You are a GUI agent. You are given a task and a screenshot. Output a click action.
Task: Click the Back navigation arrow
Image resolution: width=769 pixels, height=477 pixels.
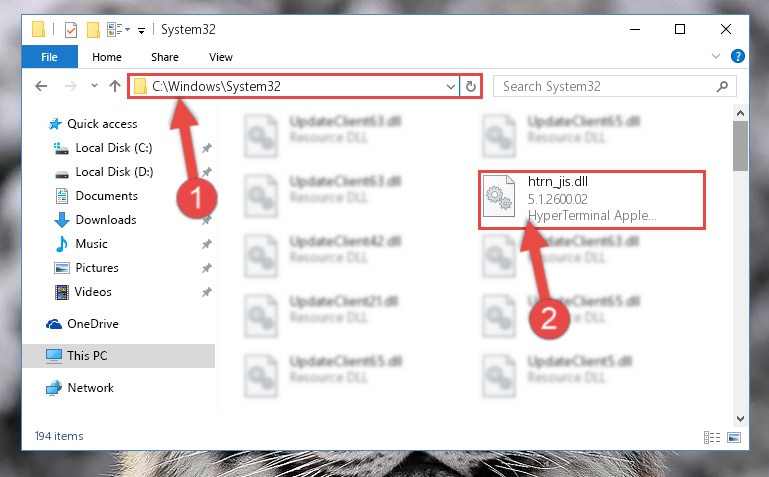[41, 86]
